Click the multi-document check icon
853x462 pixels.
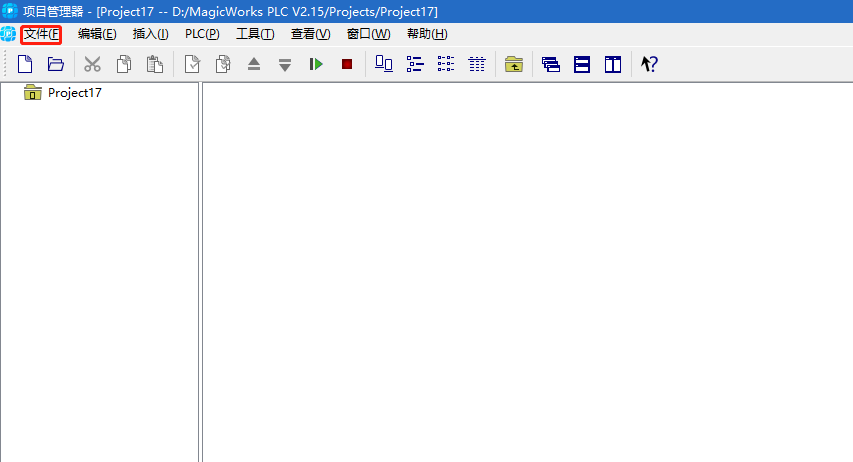[x=223, y=64]
